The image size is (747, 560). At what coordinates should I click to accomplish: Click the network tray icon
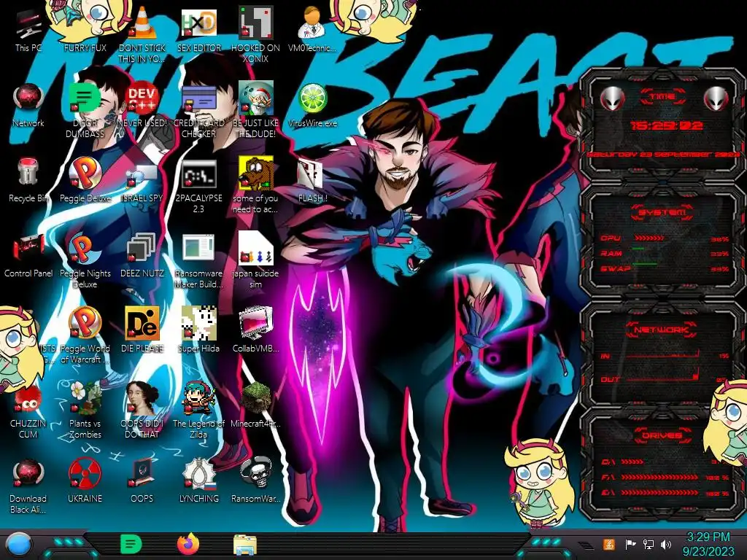648,544
